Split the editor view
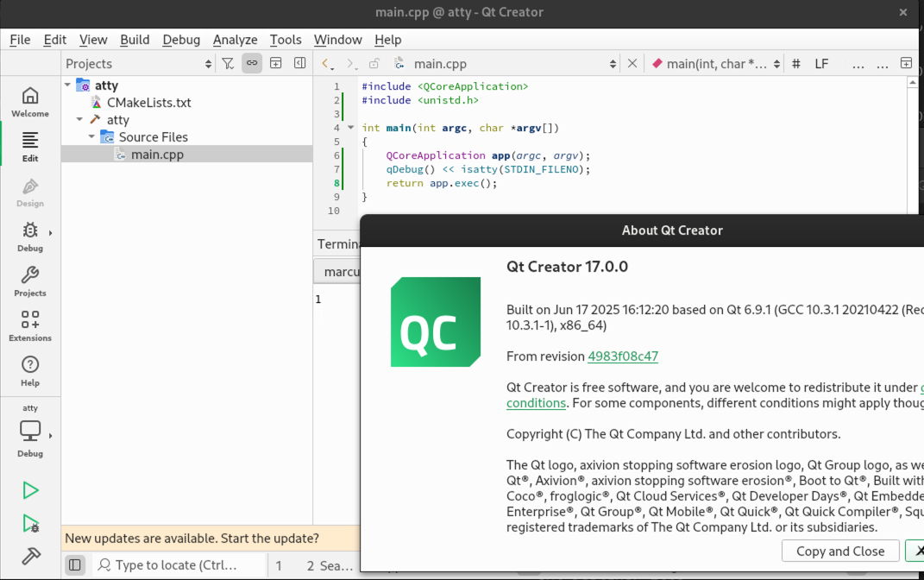Image resolution: width=924 pixels, height=580 pixels. [907, 63]
